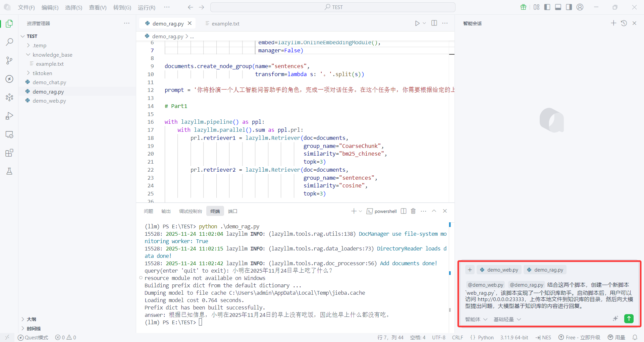
Task: Toggle the secondary side bar visibility
Action: click(x=569, y=7)
